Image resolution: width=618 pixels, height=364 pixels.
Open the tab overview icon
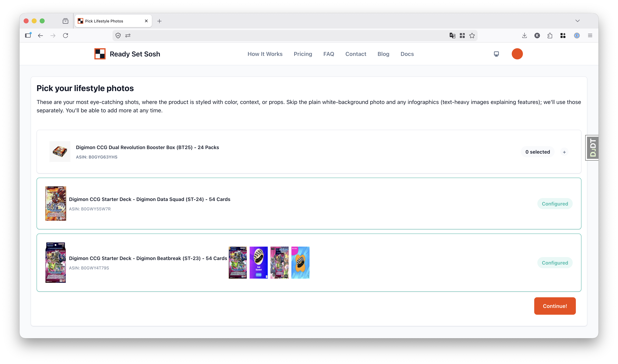coord(65,21)
